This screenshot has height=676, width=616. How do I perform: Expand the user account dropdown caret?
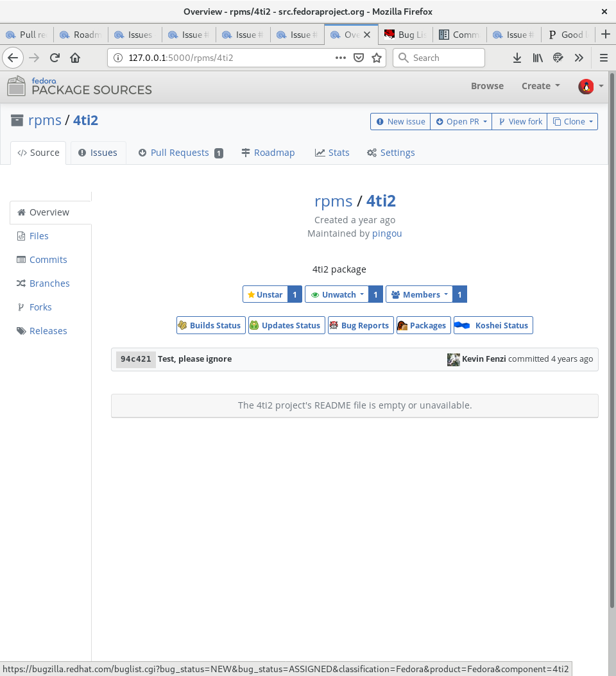click(601, 86)
